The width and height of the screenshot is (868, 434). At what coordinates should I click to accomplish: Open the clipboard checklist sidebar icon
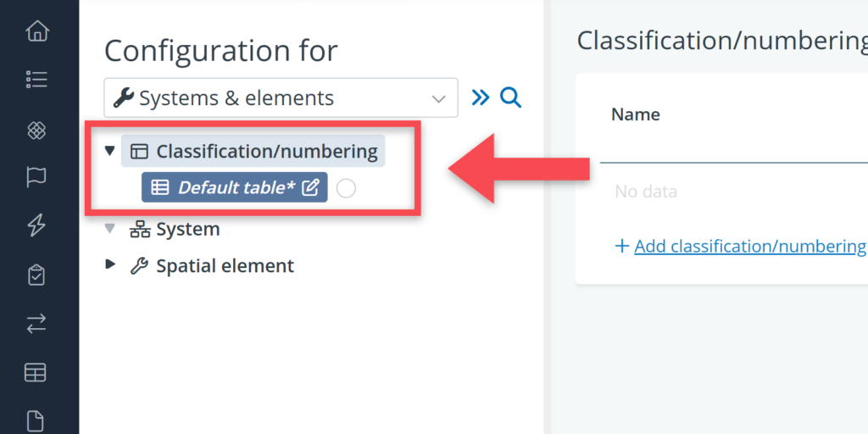[37, 275]
